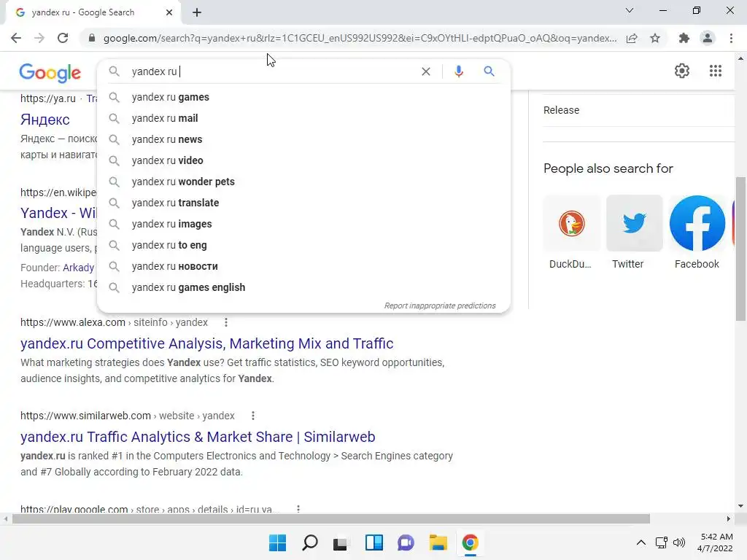Open options for similarweb.com result
This screenshot has width=747, height=560.
click(253, 416)
